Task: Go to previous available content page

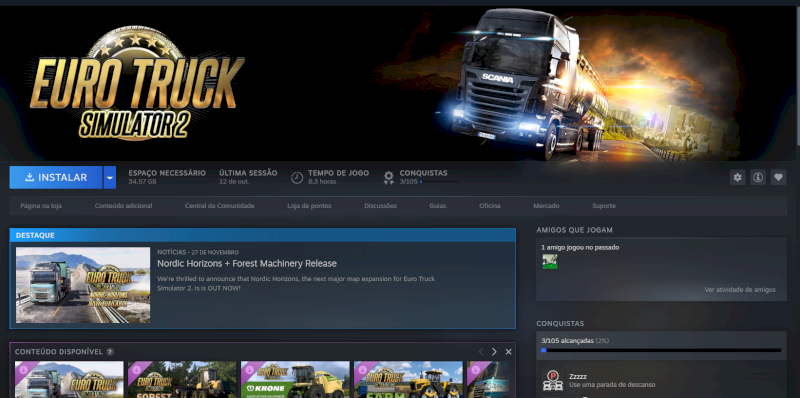Action: 481,352
